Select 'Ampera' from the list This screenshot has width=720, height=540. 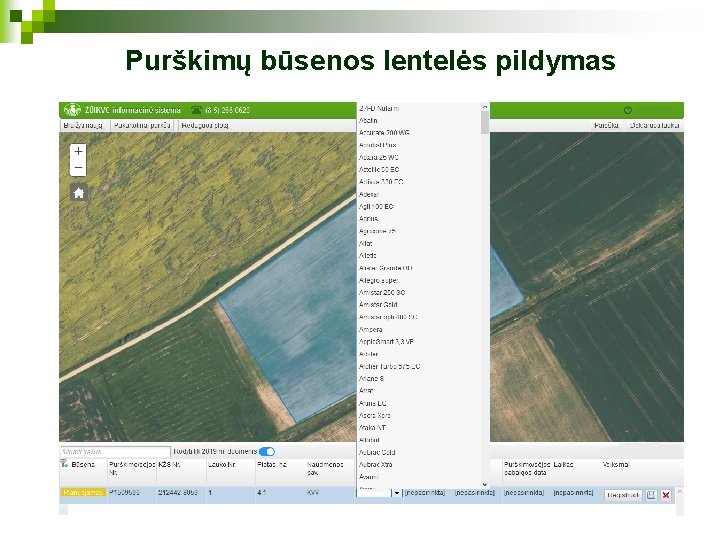(371, 329)
